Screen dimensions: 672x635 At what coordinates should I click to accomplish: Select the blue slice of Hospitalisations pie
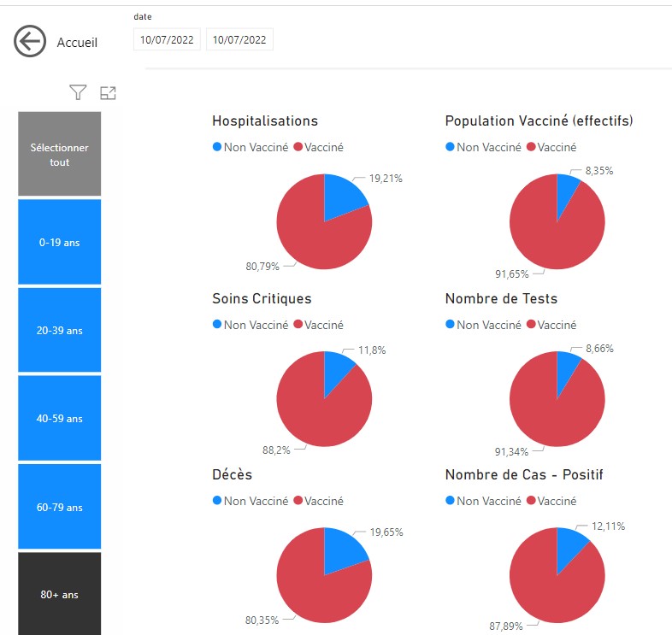click(344, 198)
